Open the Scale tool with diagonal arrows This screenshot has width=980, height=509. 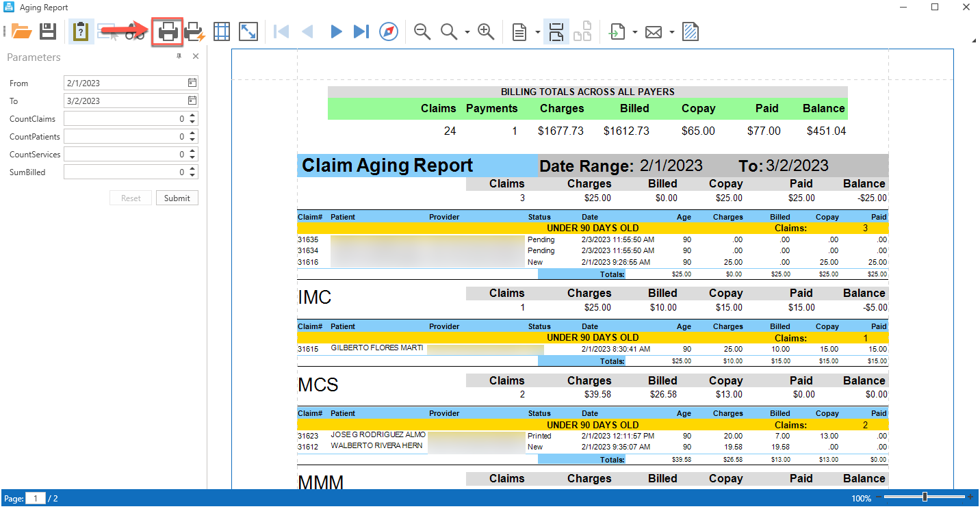coord(248,31)
